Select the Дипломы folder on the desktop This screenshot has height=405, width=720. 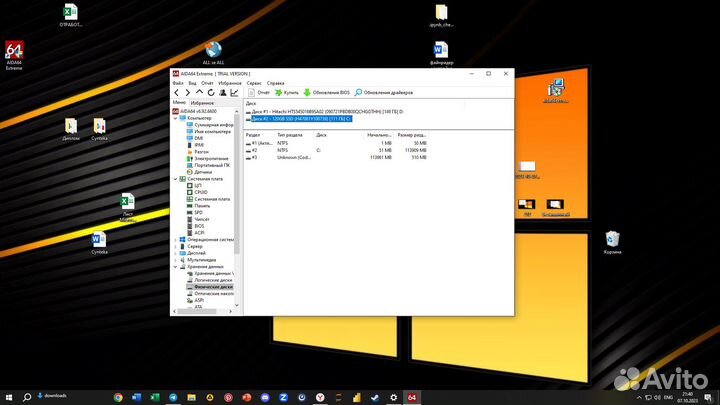pyautogui.click(x=71, y=129)
